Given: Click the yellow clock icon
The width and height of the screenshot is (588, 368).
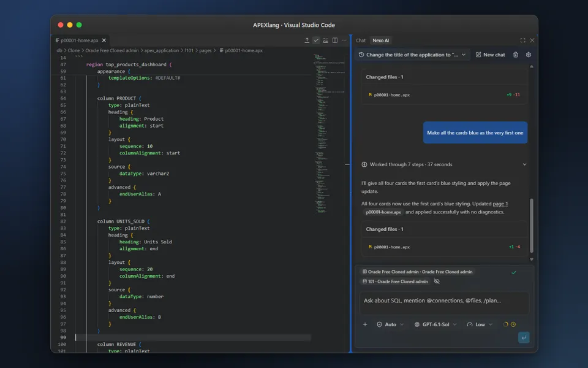Looking at the screenshot, I should (513, 324).
